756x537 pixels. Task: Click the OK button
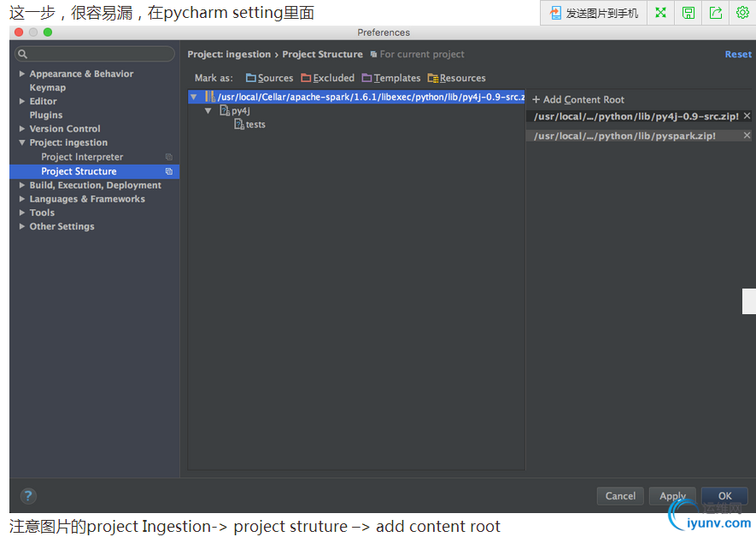[x=724, y=496]
